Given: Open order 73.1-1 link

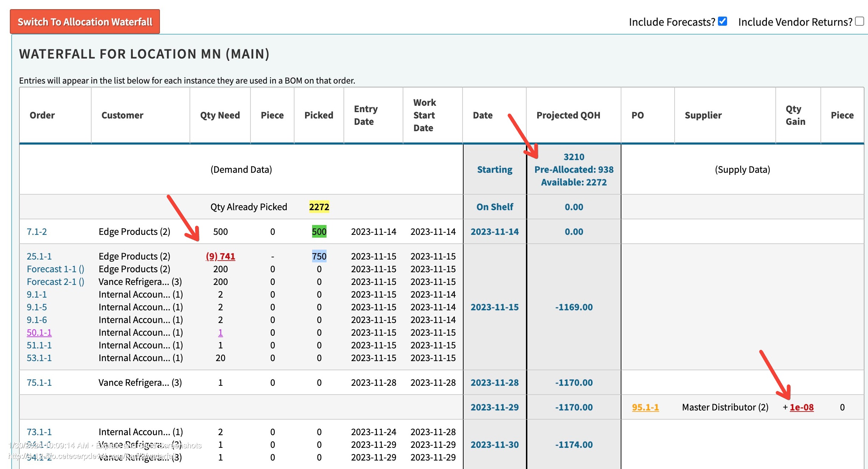Looking at the screenshot, I should [39, 432].
